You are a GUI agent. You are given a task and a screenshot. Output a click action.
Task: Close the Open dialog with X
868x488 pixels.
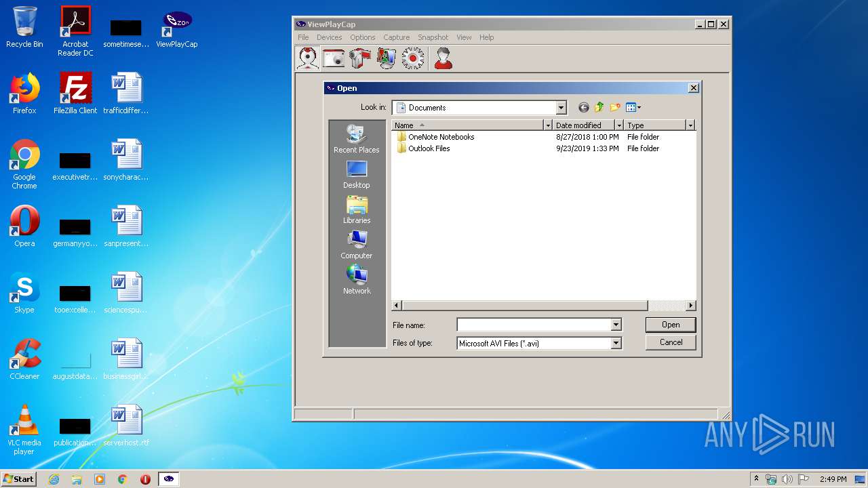coord(693,88)
